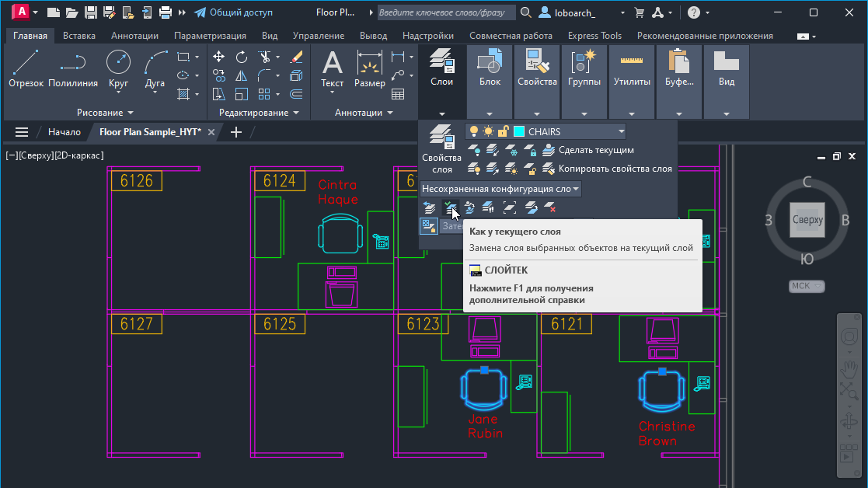Click the Erase eraser icon
The width and height of the screenshot is (868, 488).
[296, 57]
